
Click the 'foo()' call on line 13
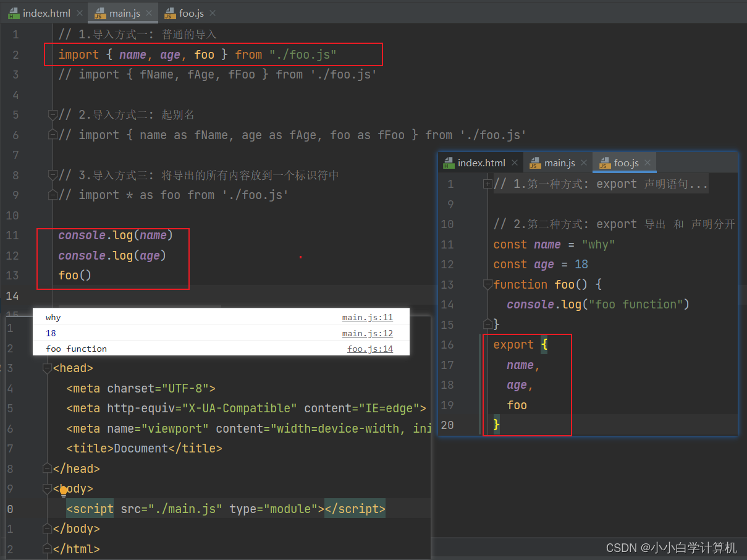point(75,275)
